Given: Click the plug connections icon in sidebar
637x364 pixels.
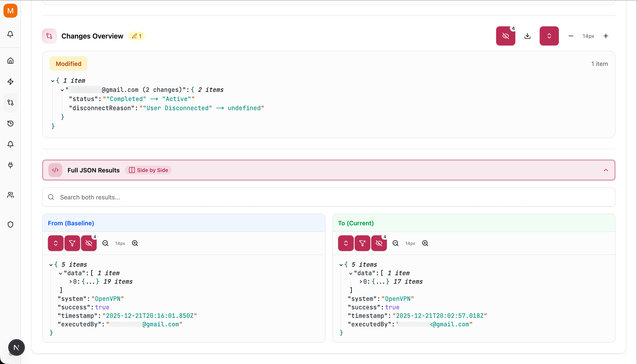Looking at the screenshot, I should 10,165.
